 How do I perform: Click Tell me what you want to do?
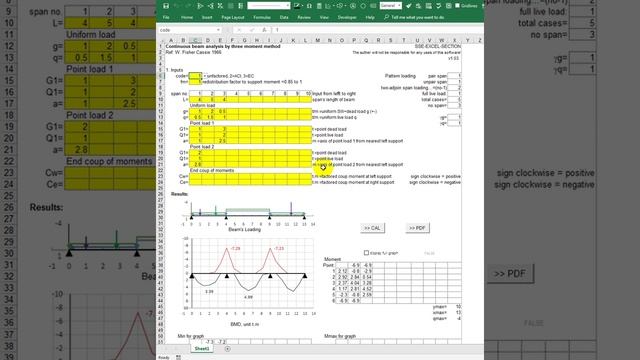point(418,17)
